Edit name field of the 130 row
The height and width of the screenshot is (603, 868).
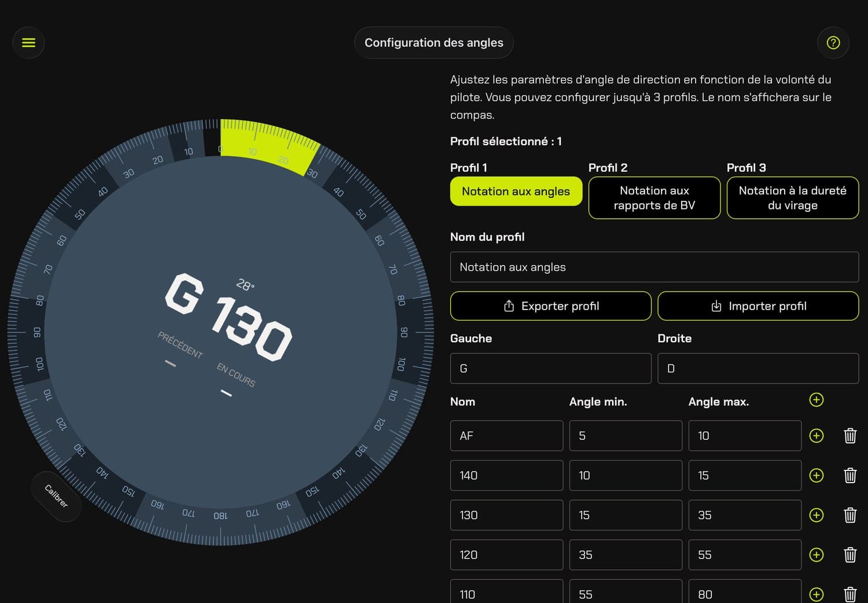(x=506, y=515)
